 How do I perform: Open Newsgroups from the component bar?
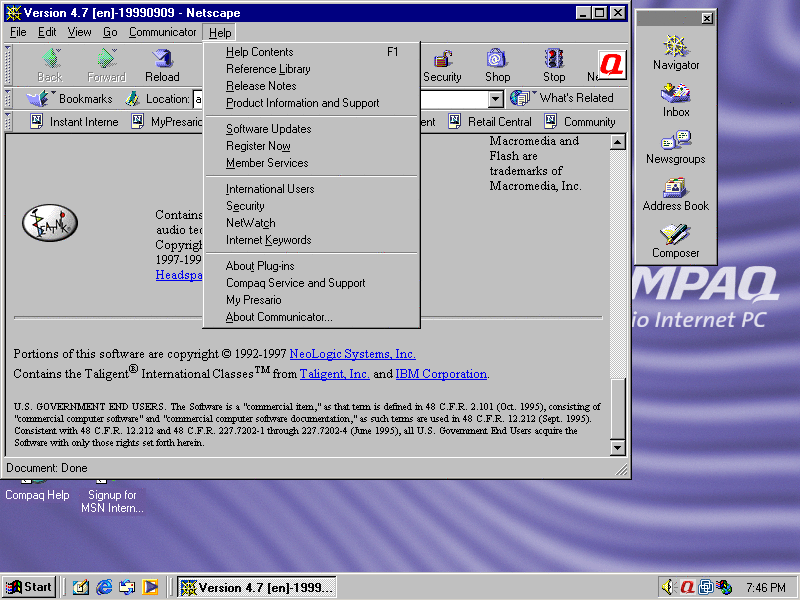(x=676, y=147)
